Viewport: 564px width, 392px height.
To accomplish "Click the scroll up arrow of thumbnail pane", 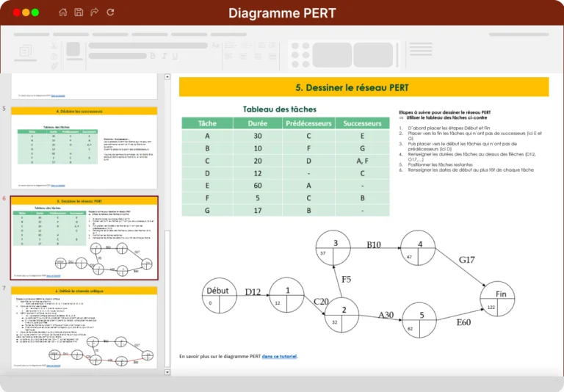I will (167, 76).
